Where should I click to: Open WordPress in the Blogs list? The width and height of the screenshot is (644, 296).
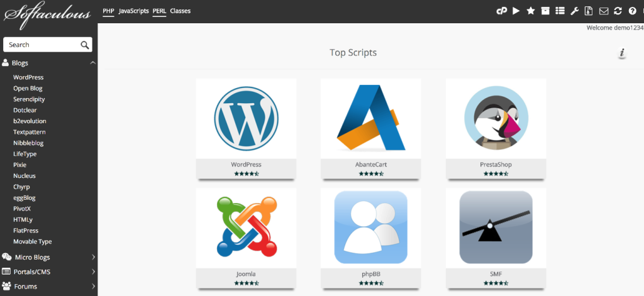tap(28, 77)
